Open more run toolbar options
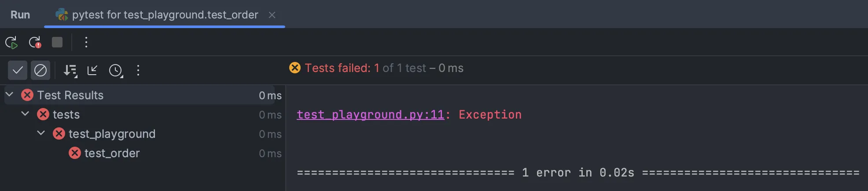868x191 pixels. point(86,42)
